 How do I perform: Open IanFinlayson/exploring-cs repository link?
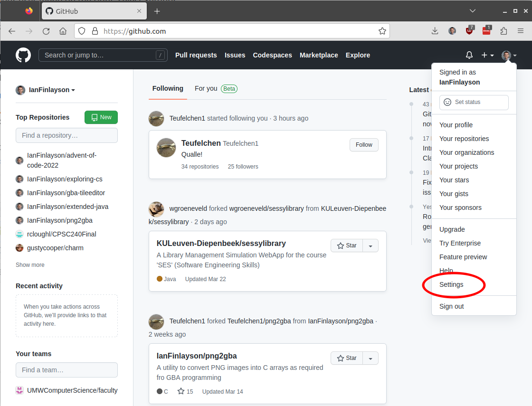click(65, 179)
